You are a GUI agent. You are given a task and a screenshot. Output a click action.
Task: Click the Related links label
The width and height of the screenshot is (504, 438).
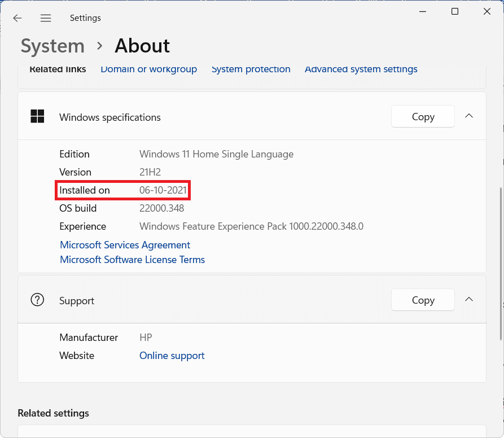(x=58, y=69)
